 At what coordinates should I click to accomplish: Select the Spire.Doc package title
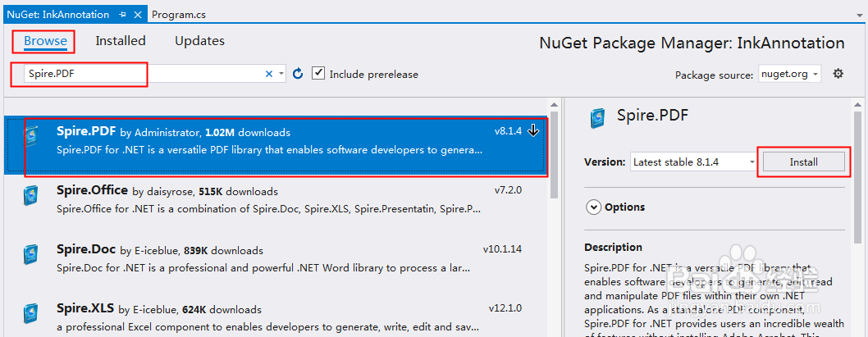click(86, 249)
